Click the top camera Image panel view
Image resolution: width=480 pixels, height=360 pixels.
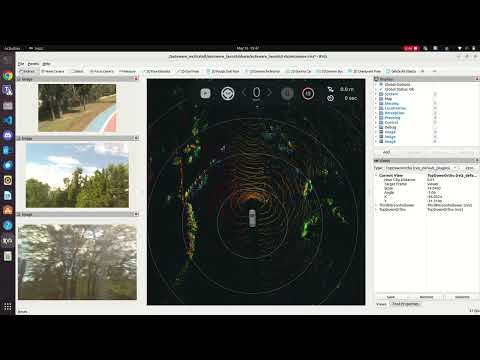77,108
